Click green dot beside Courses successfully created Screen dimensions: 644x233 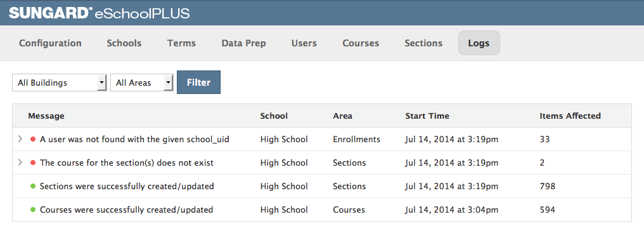(x=33, y=210)
